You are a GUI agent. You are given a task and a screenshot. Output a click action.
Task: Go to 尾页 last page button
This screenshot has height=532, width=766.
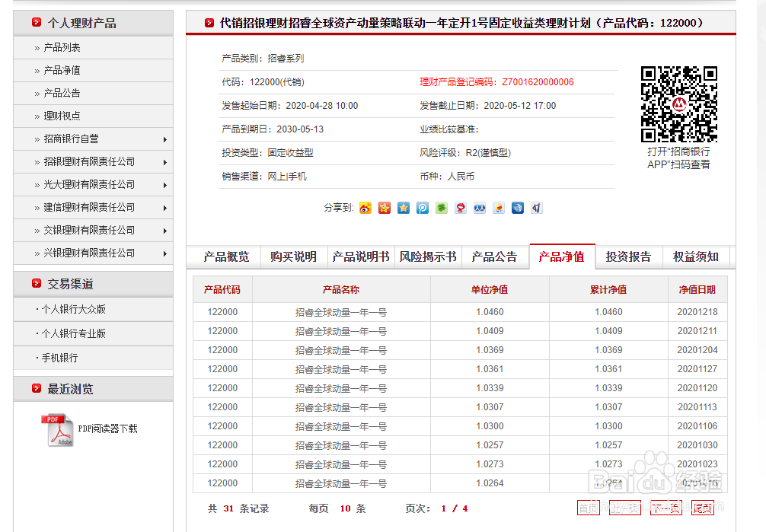tap(703, 508)
